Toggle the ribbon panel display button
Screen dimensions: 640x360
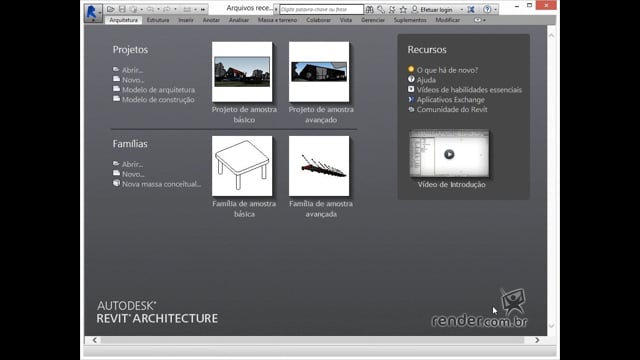pyautogui.click(x=478, y=20)
